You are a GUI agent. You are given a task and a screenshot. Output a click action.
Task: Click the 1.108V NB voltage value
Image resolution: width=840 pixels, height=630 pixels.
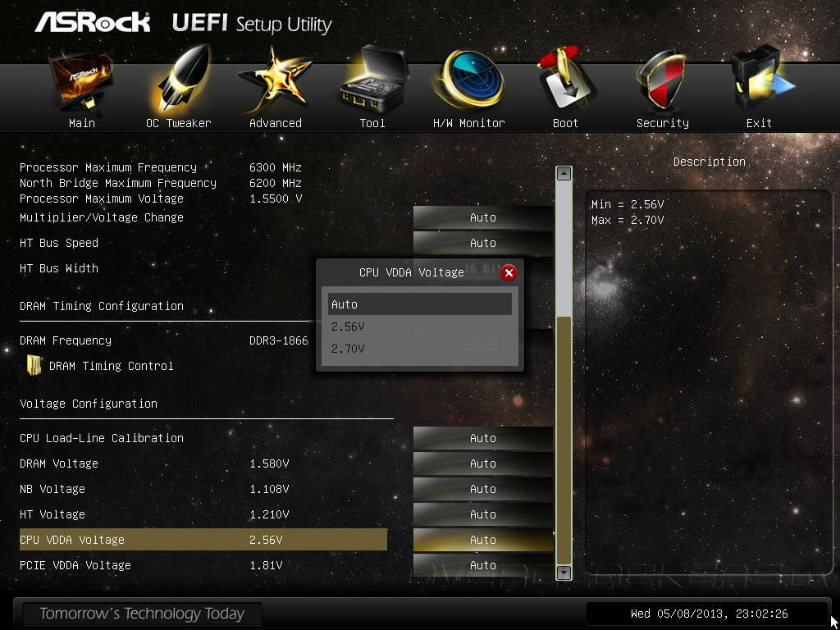click(x=269, y=489)
